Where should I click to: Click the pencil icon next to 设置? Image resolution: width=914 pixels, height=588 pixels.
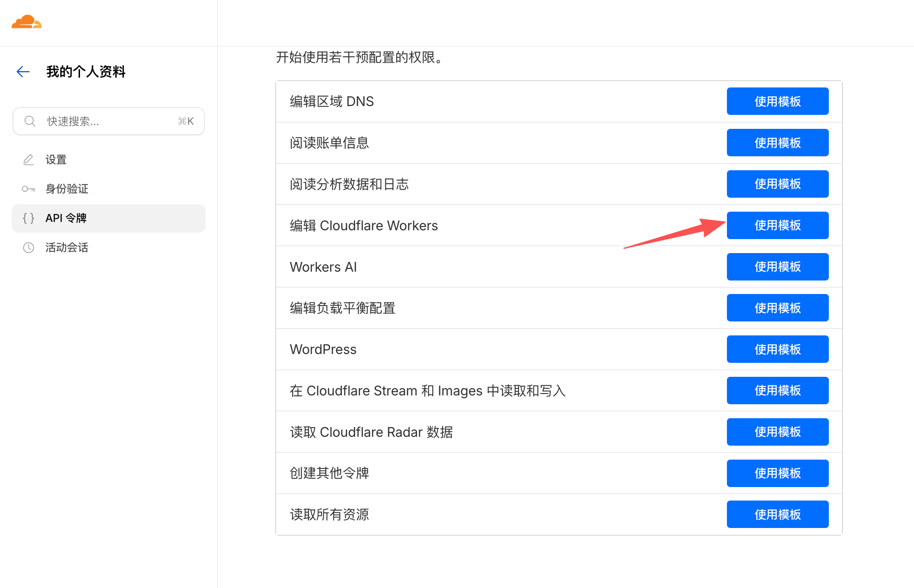(x=28, y=160)
